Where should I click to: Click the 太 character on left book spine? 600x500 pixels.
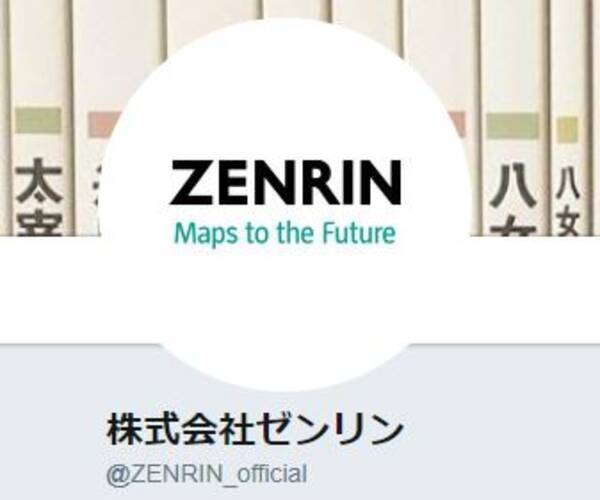pos(39,181)
